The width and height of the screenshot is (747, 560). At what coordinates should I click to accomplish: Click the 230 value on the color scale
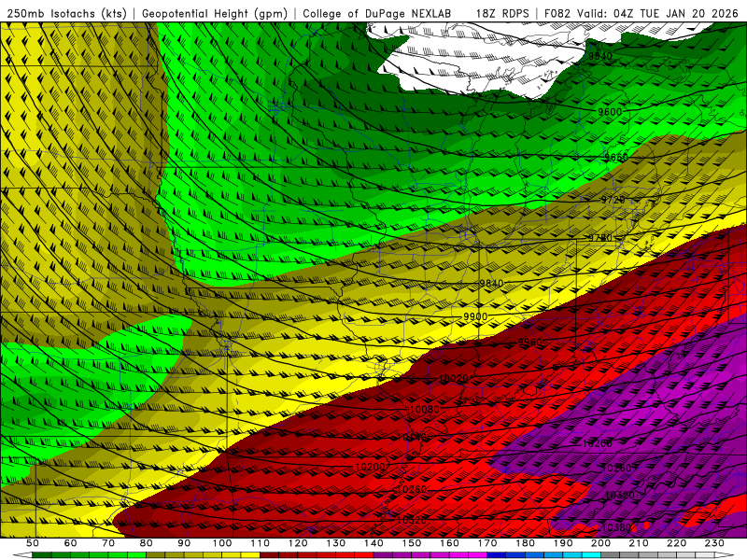pyautogui.click(x=714, y=543)
